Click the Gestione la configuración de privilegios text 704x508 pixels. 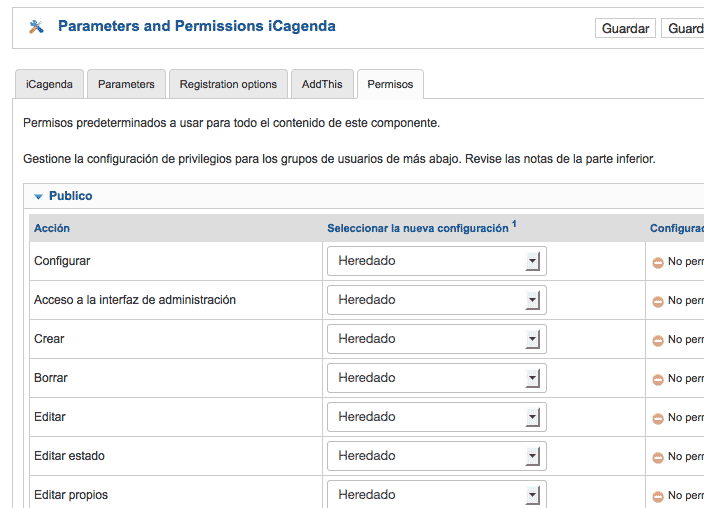(339, 159)
